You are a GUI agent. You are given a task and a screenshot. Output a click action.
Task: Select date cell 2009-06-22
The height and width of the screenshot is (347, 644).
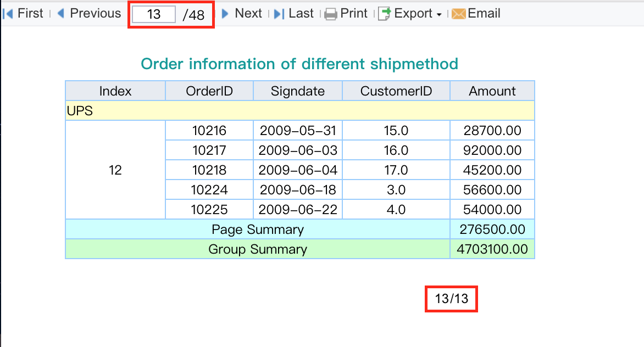298,209
